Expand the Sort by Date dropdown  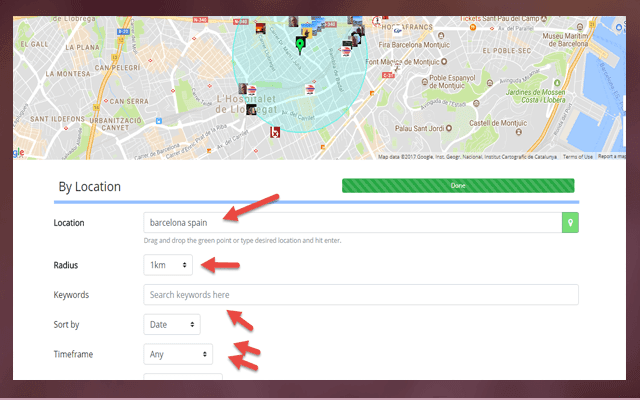click(x=171, y=324)
